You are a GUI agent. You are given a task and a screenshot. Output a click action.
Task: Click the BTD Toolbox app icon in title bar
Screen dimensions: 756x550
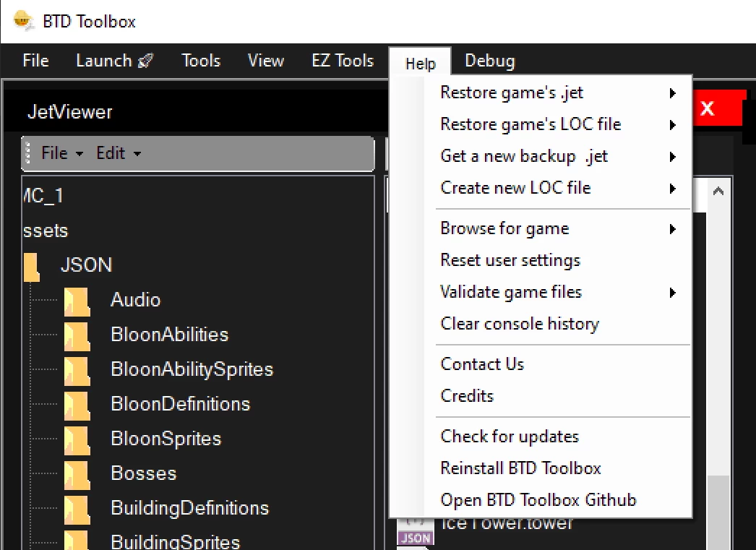(22, 21)
